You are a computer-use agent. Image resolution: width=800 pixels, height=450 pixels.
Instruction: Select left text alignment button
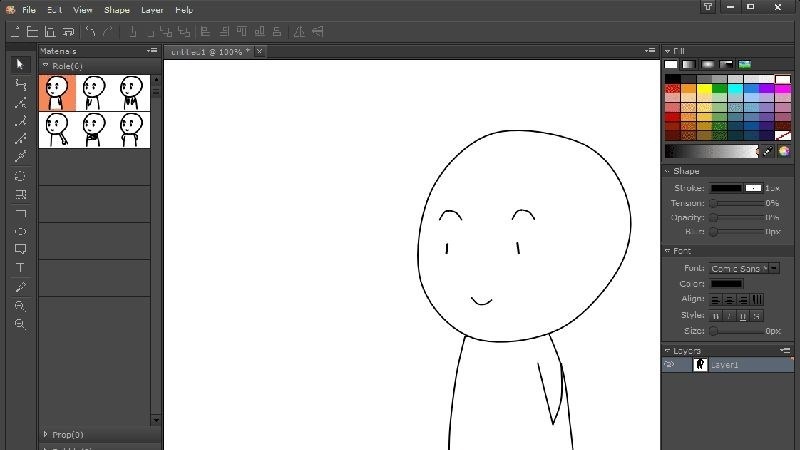pyautogui.click(x=716, y=299)
